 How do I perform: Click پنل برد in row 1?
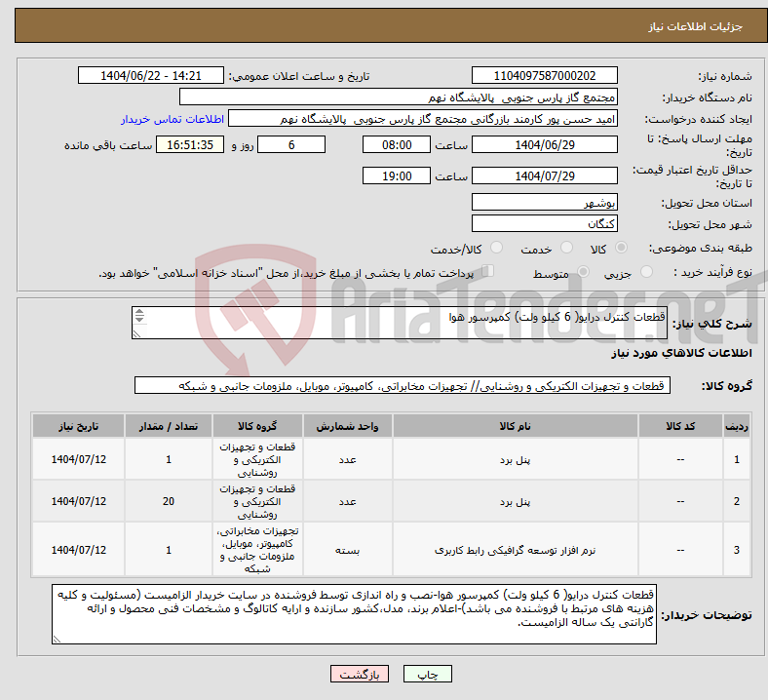coord(515,460)
